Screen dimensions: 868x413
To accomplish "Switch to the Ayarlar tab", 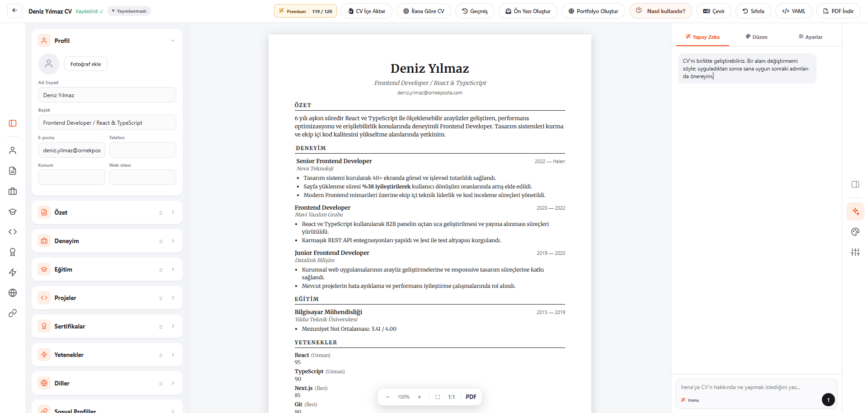I will [x=810, y=37].
